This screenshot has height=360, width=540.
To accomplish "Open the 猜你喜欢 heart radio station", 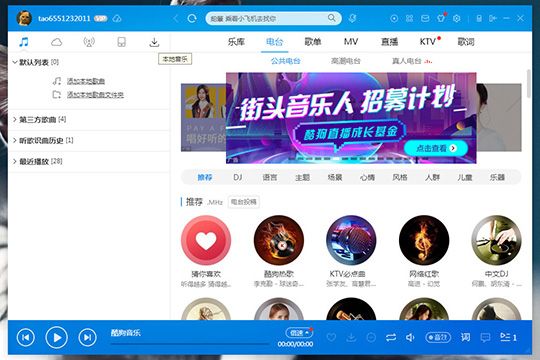I will tap(206, 240).
